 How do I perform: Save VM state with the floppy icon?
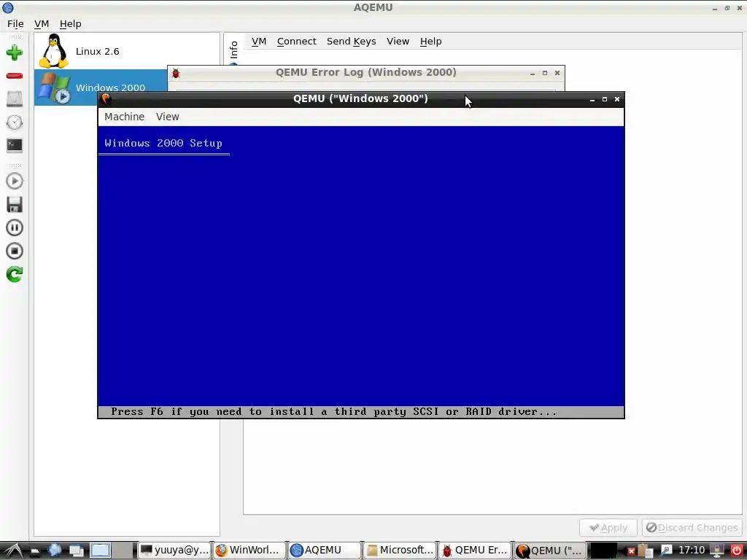(x=15, y=204)
